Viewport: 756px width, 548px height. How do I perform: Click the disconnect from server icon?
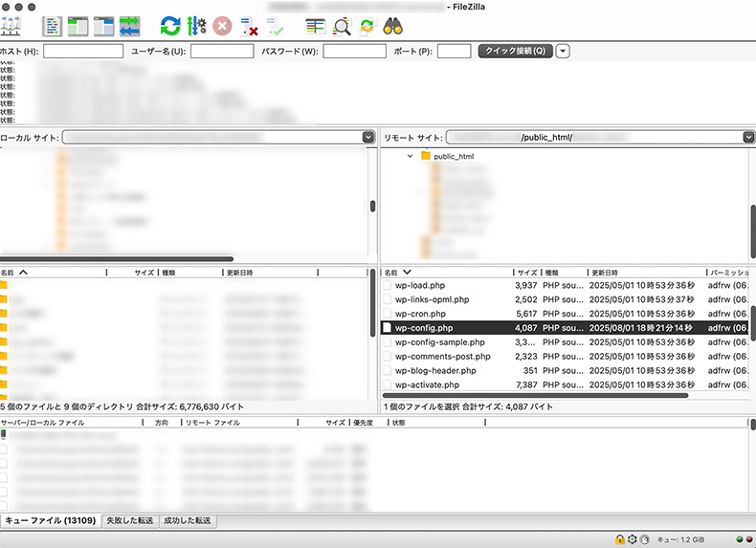click(249, 26)
